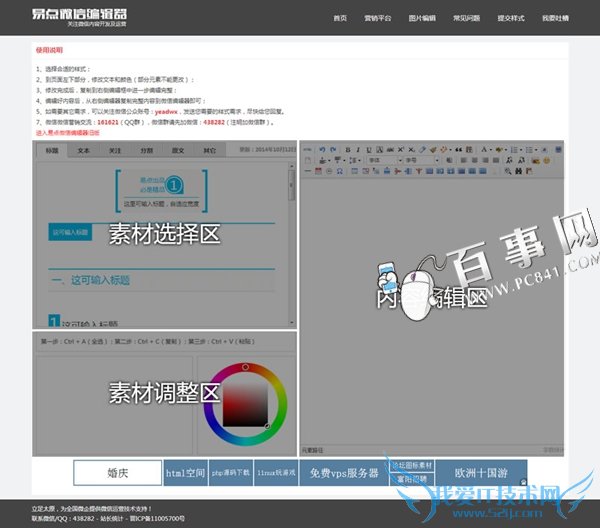Screen dimensions: 600x528
Task: Click the fullscreen icon in editor toolbar
Action: (x=558, y=150)
